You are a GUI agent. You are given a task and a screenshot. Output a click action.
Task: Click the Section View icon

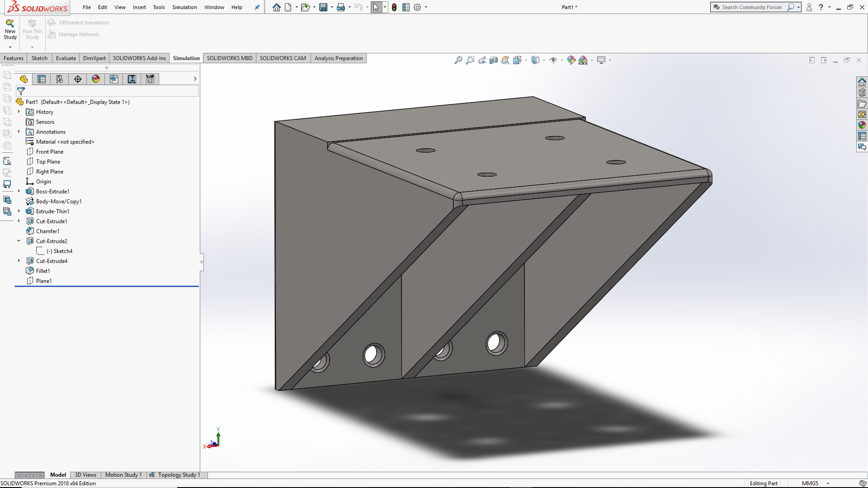tap(494, 60)
